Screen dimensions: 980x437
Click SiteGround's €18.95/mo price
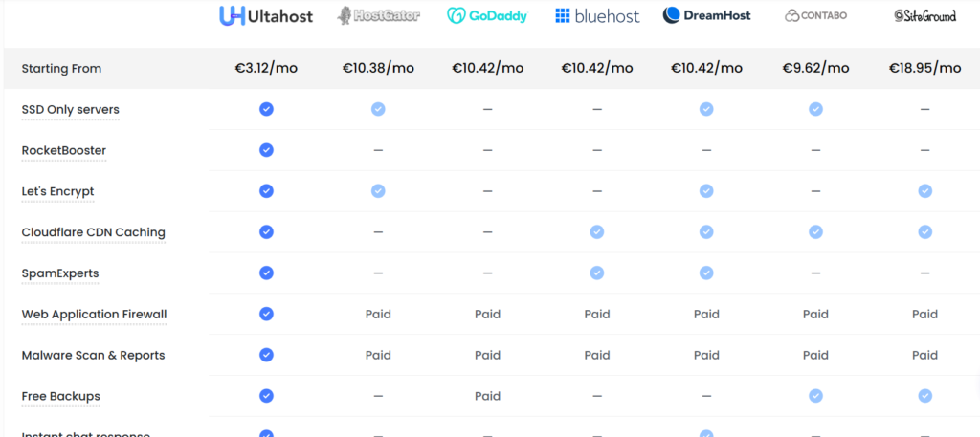pos(925,68)
